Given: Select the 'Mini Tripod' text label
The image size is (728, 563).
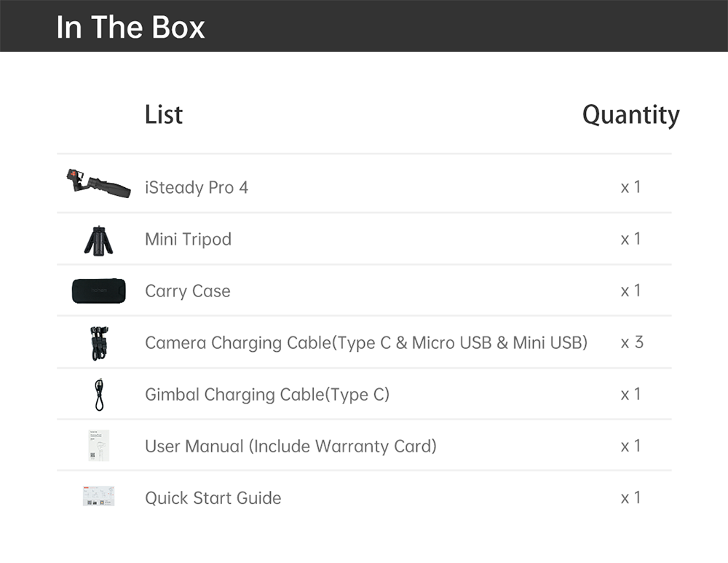Looking at the screenshot, I should click(x=188, y=239).
